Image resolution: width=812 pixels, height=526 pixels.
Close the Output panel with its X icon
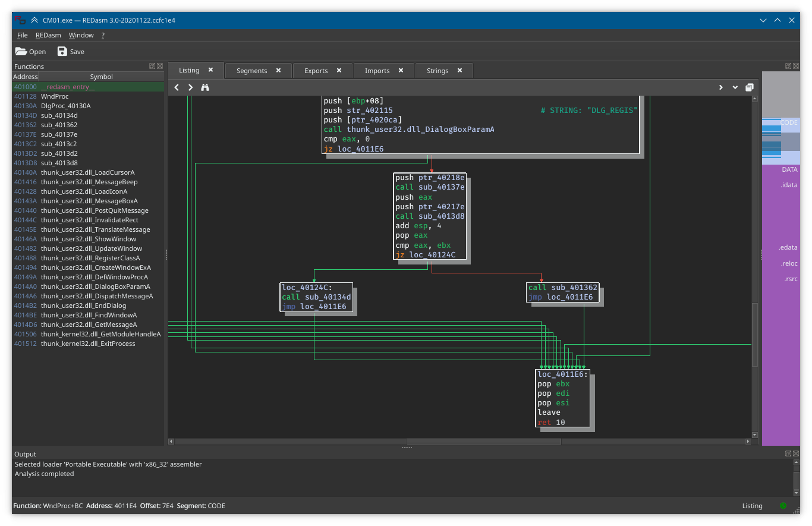click(x=797, y=454)
